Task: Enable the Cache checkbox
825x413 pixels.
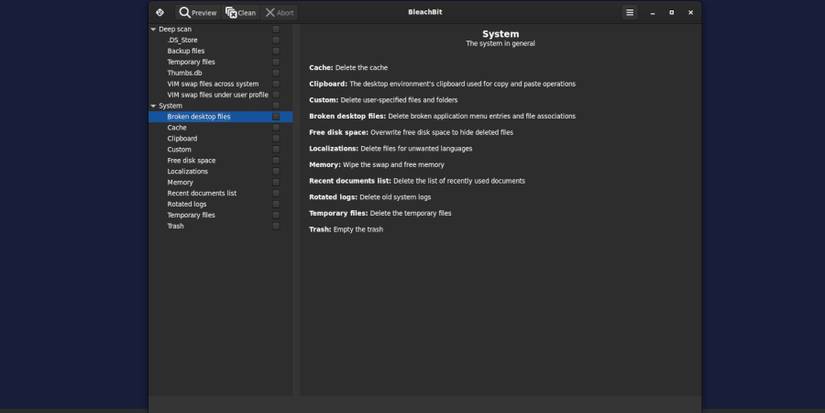Action: pos(276,127)
